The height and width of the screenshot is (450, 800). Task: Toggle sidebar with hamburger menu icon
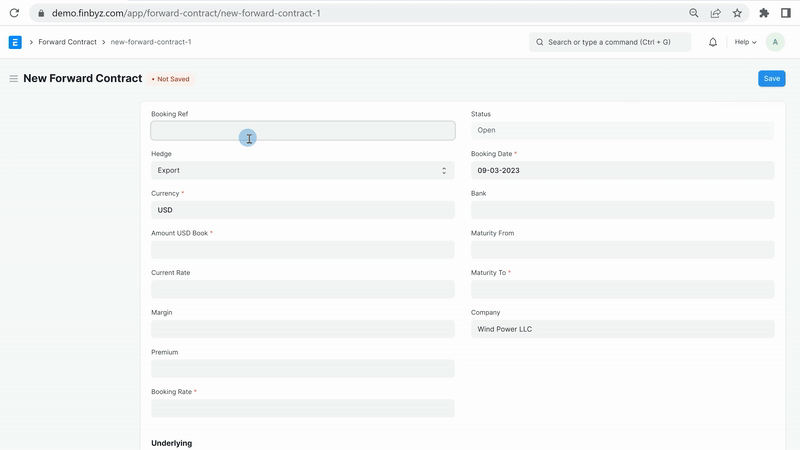click(x=14, y=79)
